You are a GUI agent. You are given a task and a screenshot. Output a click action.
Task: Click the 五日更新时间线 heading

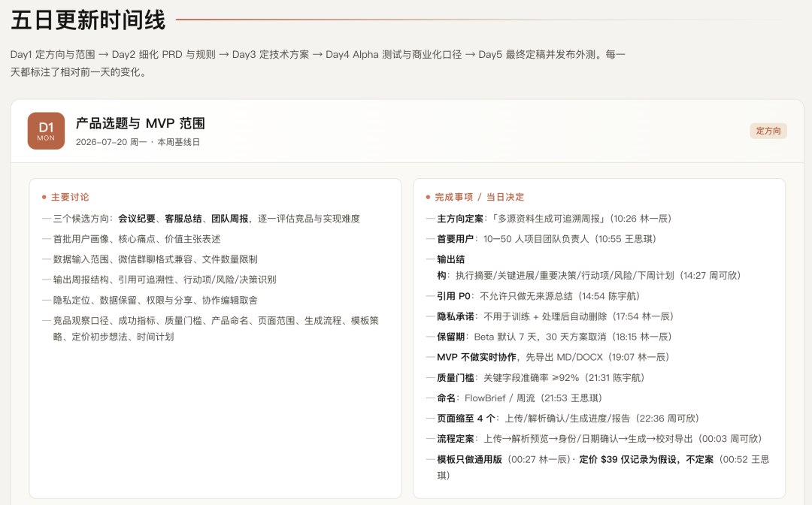point(88,20)
